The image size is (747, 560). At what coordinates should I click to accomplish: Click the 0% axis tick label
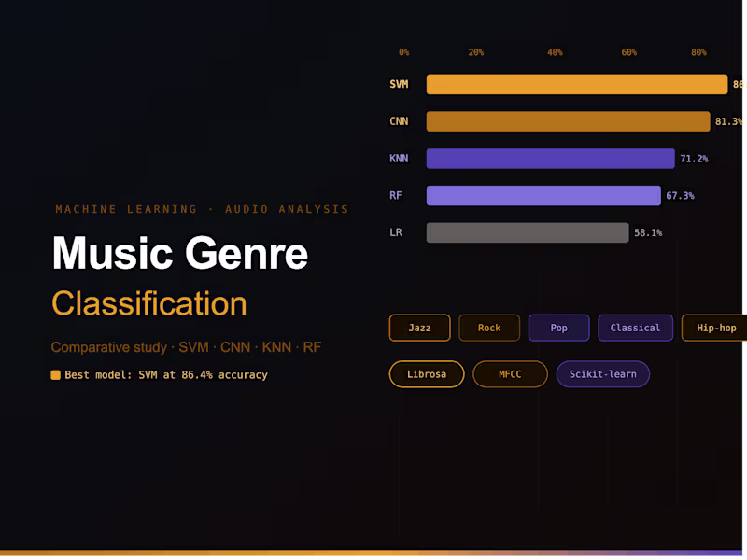pyautogui.click(x=404, y=52)
